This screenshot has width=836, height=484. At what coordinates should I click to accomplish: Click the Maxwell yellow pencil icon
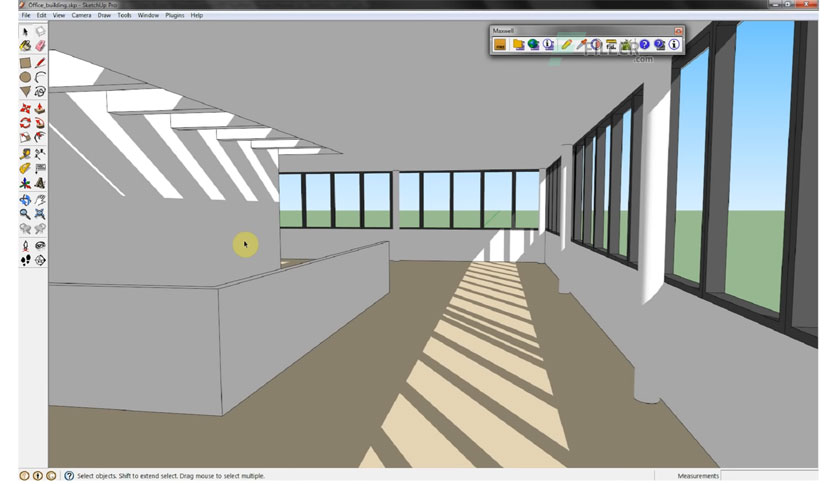pyautogui.click(x=566, y=45)
